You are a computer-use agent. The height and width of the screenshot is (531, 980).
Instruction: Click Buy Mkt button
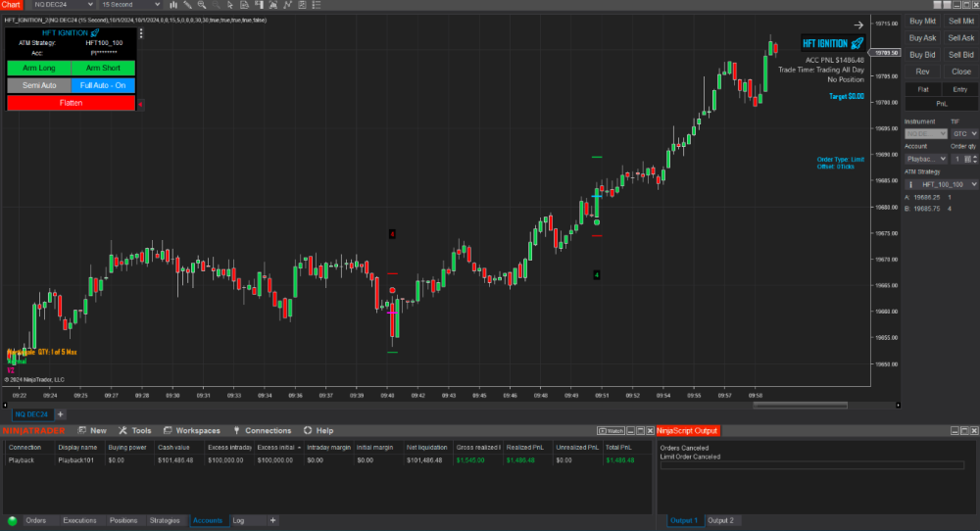point(922,22)
